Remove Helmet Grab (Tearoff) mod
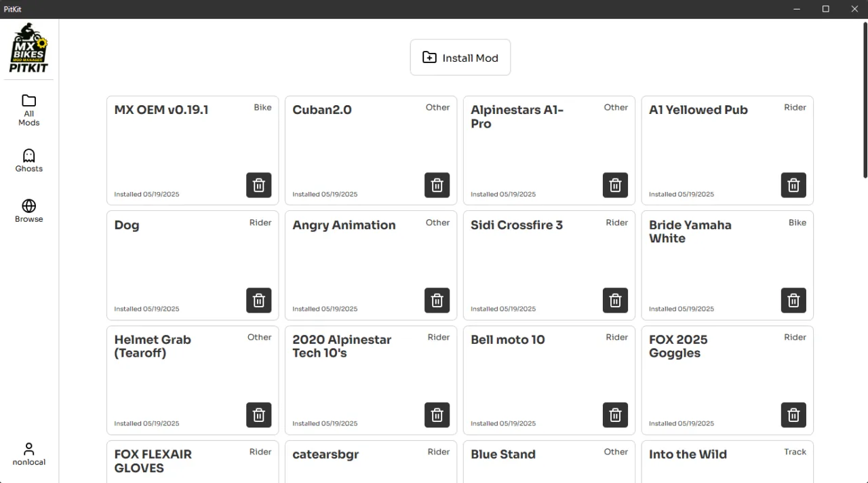868x483 pixels. click(x=258, y=414)
